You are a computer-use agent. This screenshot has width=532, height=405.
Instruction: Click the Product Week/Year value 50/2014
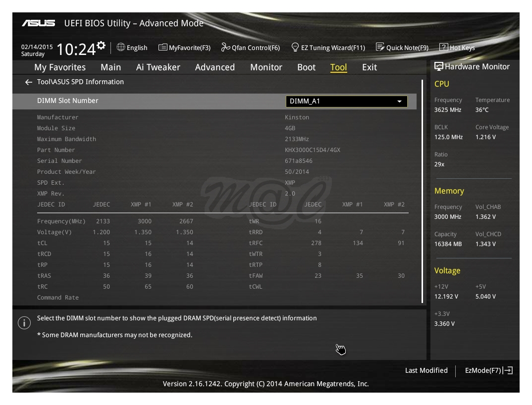[297, 172]
